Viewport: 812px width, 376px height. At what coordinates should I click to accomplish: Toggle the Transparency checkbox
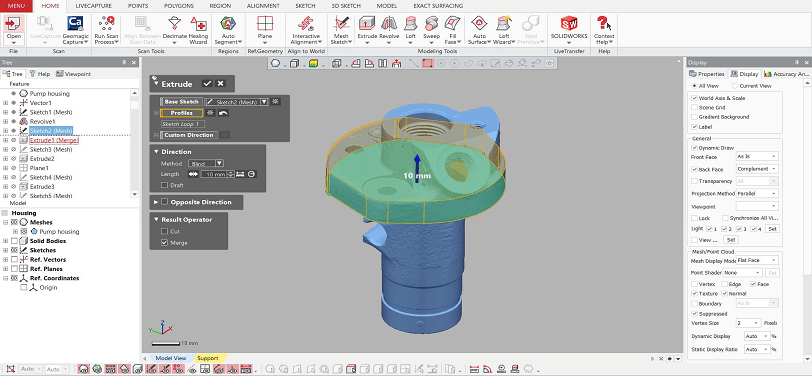pyautogui.click(x=694, y=181)
